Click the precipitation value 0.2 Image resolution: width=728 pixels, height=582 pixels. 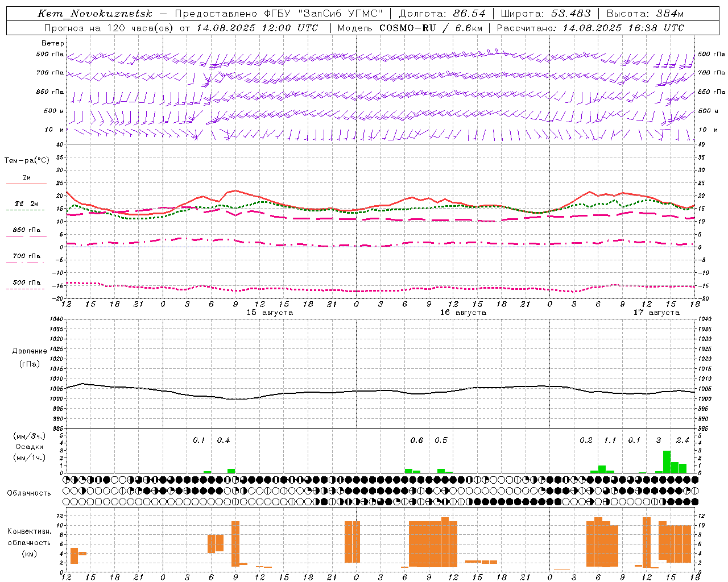[586, 440]
